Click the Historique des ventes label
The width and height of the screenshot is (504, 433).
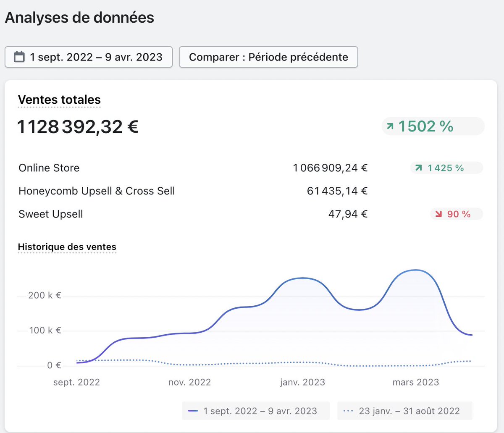click(x=67, y=247)
